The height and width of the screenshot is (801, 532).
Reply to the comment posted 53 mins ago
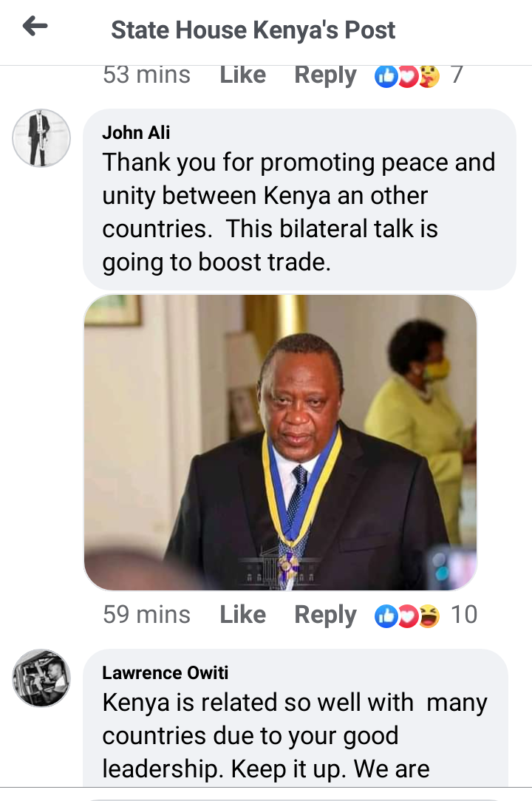point(326,76)
